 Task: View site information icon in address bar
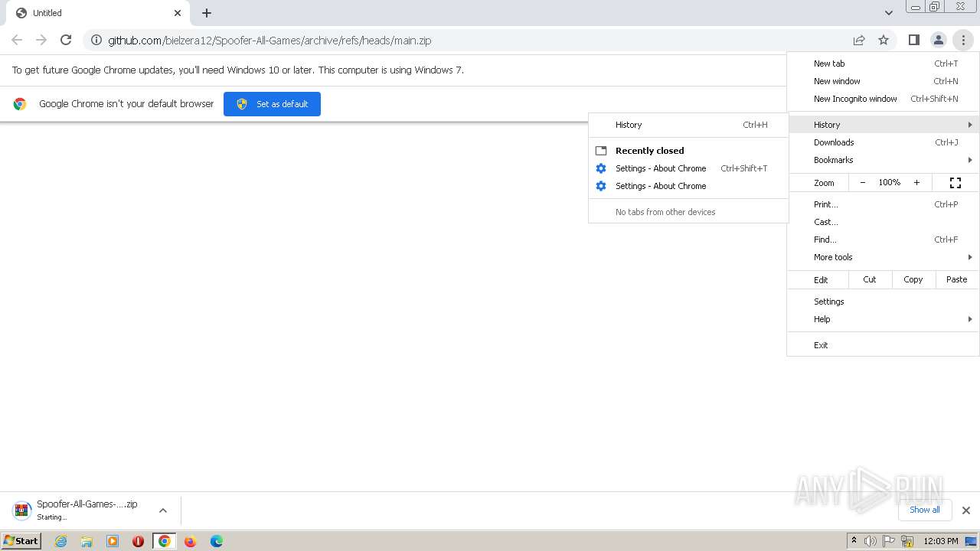96,40
